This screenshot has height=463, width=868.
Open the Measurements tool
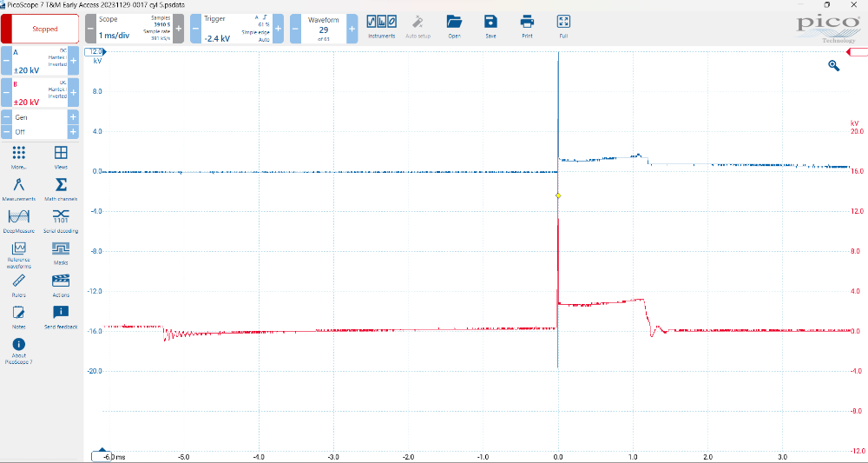pos(19,189)
